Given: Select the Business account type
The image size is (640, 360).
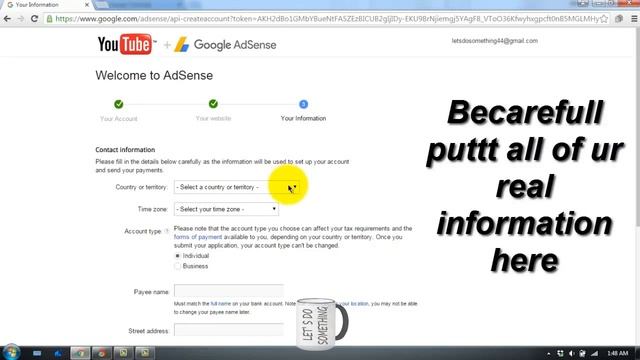Looking at the screenshot, I should coord(177,266).
